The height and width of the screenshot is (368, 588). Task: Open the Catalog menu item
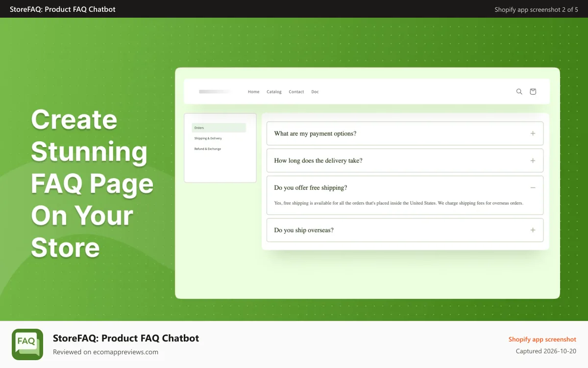pyautogui.click(x=274, y=92)
